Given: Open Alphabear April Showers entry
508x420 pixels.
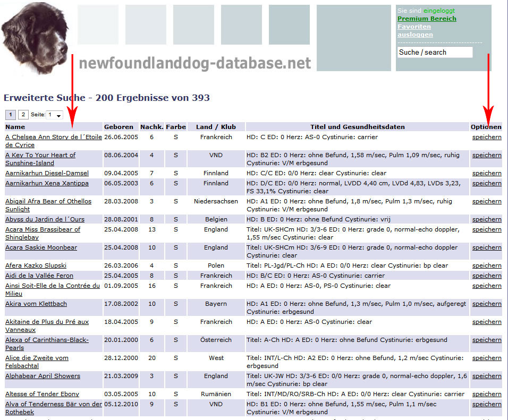Looking at the screenshot, I should [x=43, y=376].
